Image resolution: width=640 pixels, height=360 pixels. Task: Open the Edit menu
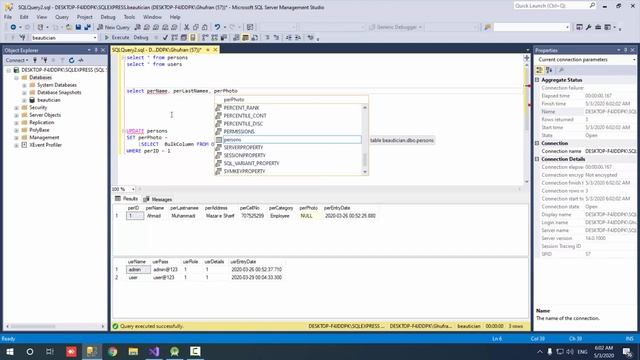pyautogui.click(x=24, y=17)
